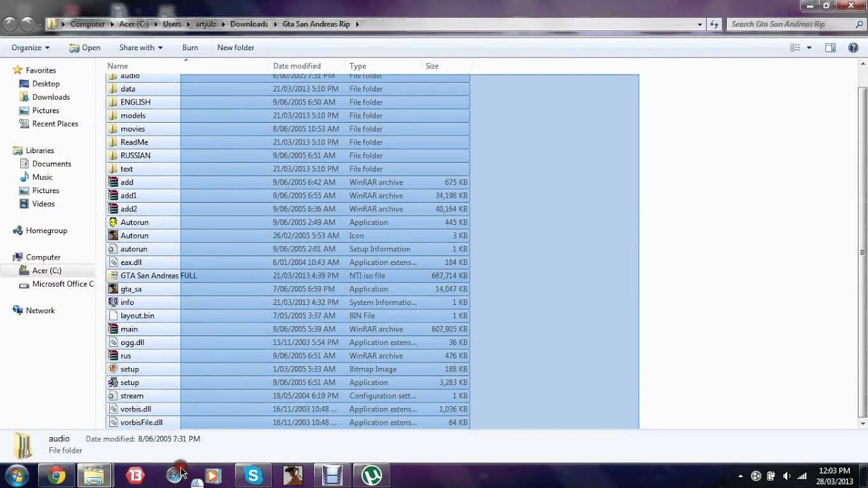Select the layout.bin file
This screenshot has height=488, width=868.
click(x=288, y=316)
